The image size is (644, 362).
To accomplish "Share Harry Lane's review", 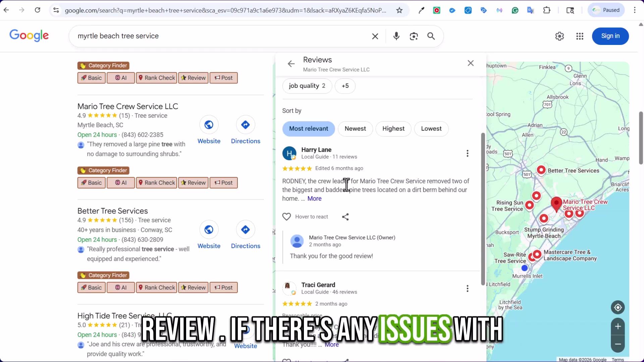I will point(345,217).
